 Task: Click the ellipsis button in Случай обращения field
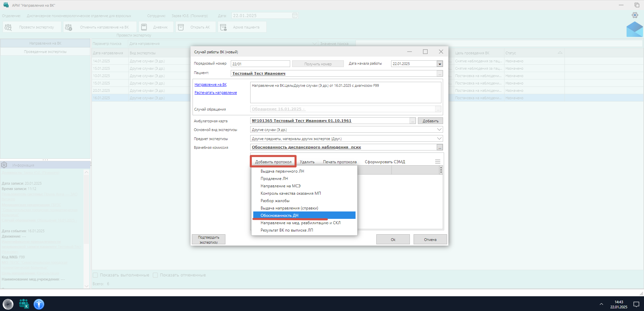pos(438,109)
